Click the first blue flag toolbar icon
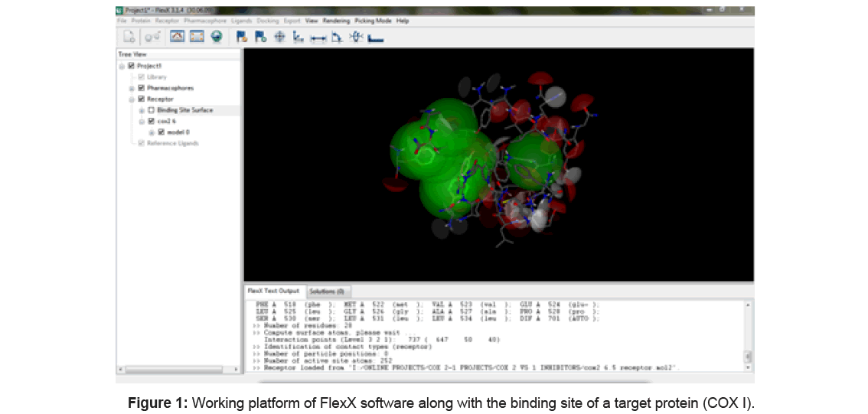868x414 pixels. coord(242,37)
